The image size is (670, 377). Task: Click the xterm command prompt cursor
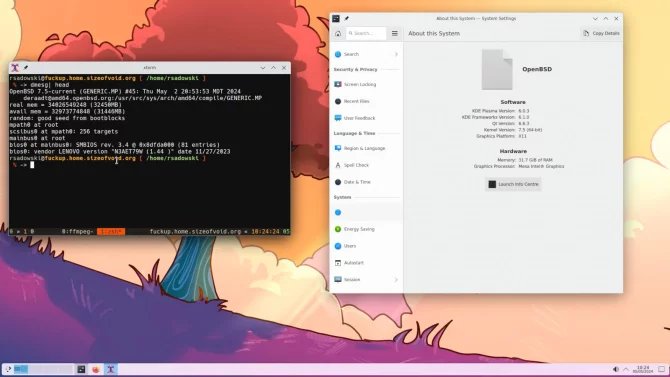(x=32, y=165)
